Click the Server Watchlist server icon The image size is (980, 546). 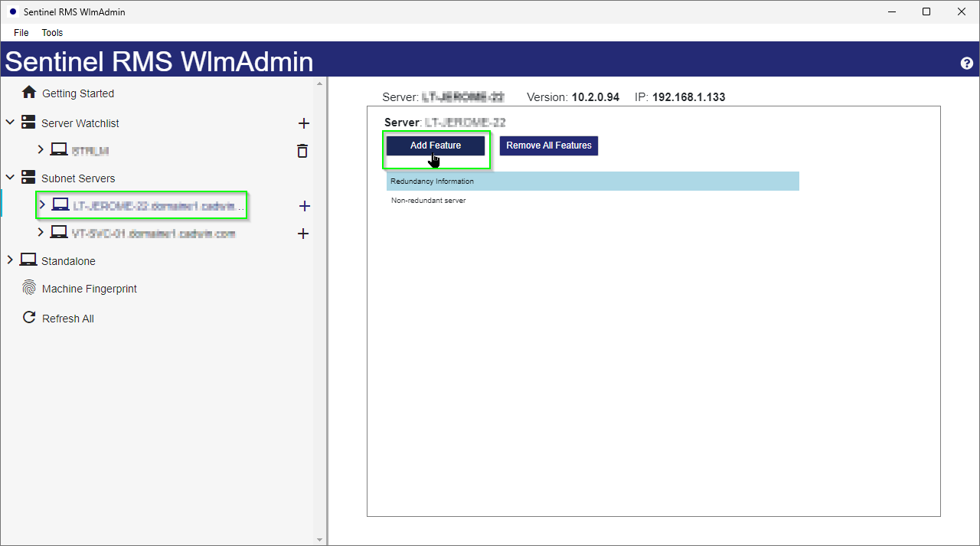pos(28,123)
